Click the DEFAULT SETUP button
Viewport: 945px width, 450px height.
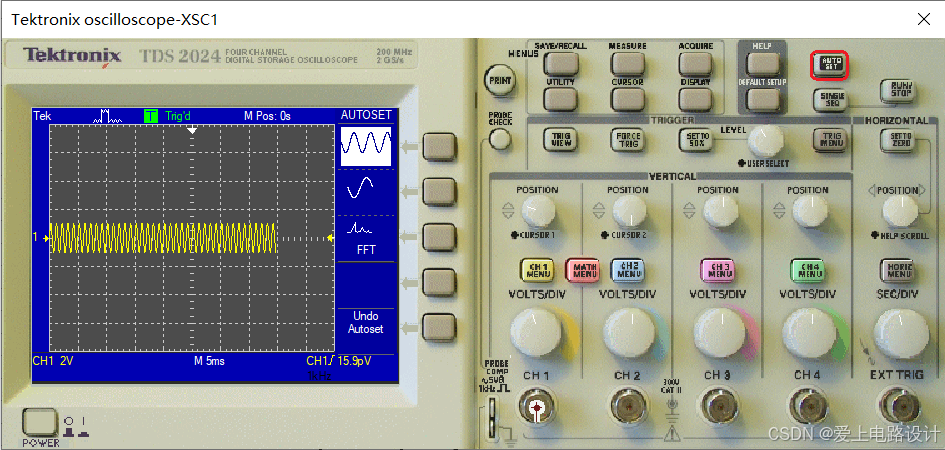click(762, 99)
